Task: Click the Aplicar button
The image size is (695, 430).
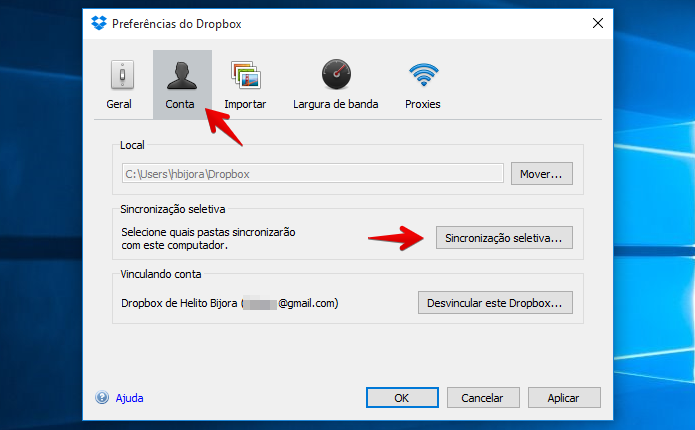Action: (564, 398)
